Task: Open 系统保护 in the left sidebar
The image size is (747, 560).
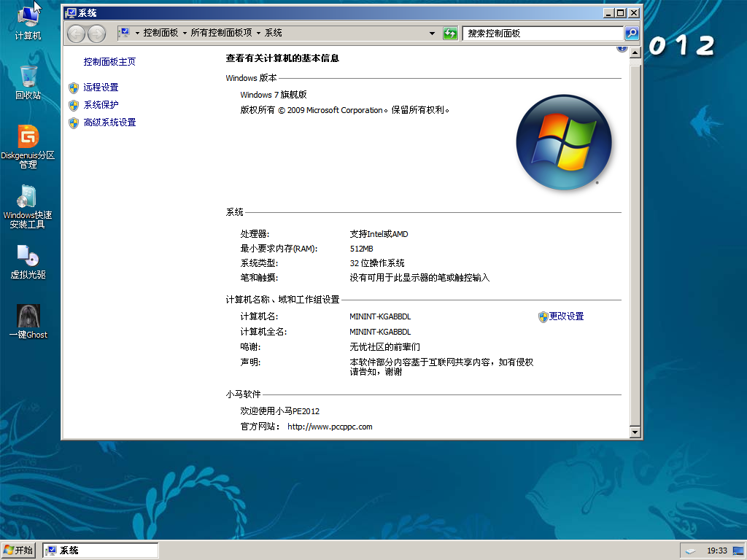Action: coord(101,105)
